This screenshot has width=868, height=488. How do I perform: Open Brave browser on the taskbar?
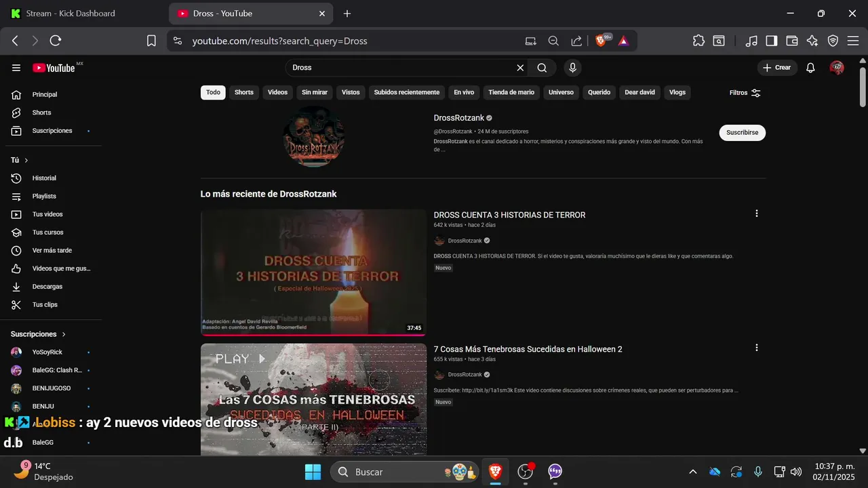coord(496,472)
